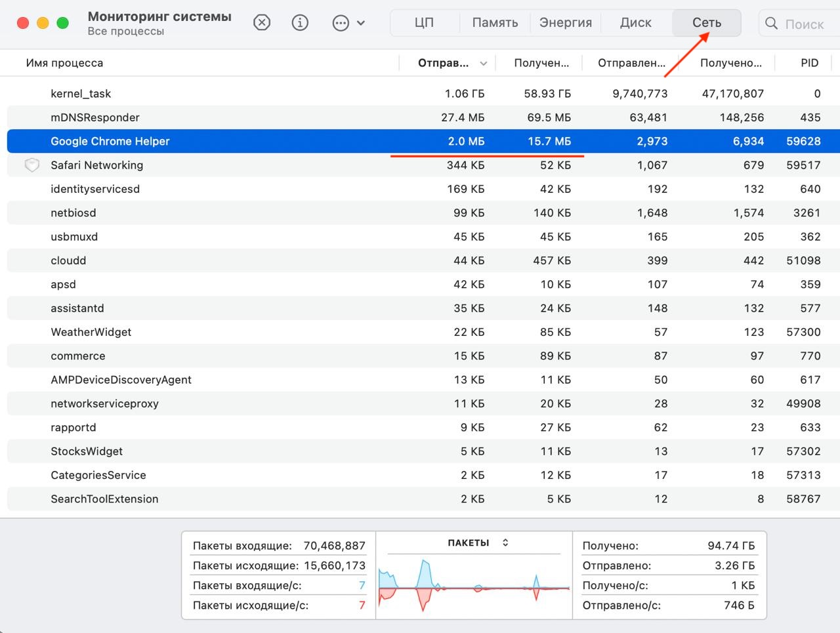The width and height of the screenshot is (840, 633).
Task: Close the window with red button
Action: click(x=23, y=23)
